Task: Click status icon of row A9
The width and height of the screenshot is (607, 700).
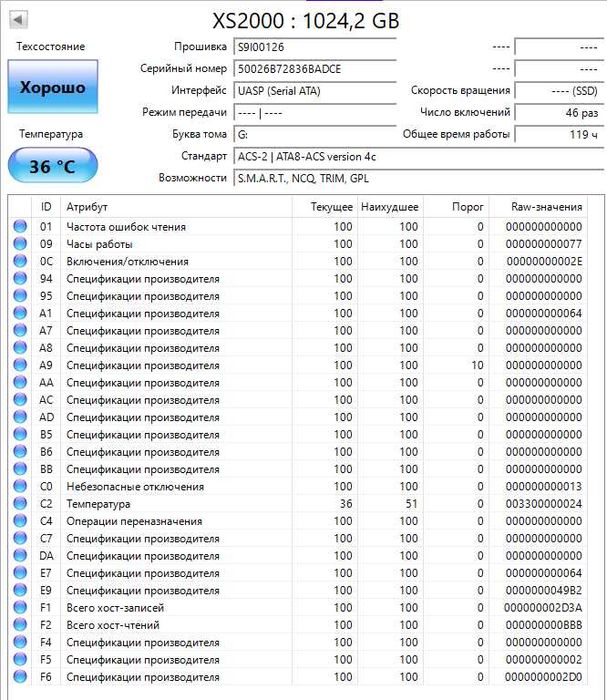Action: click(x=20, y=365)
